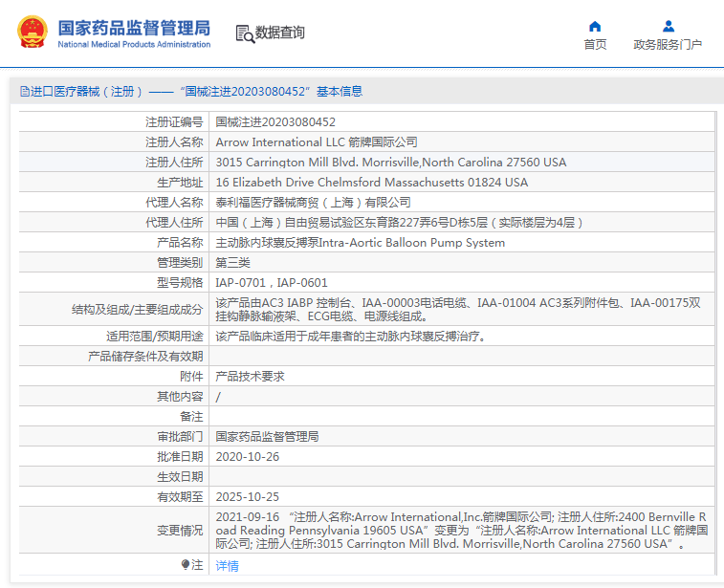
Task: Click the 型号规格 row label
Action: tap(180, 282)
